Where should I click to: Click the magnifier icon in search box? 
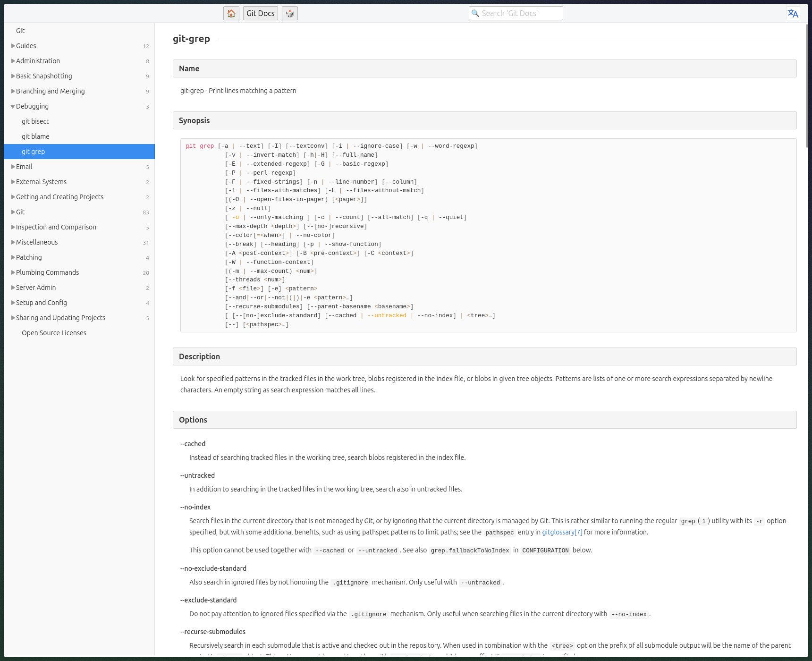[475, 13]
